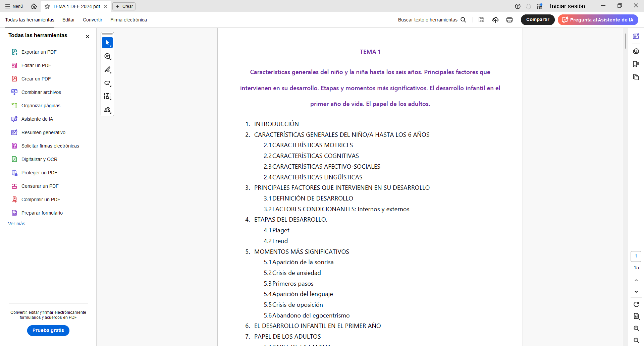
Task: Save the PDF file
Action: point(481,20)
